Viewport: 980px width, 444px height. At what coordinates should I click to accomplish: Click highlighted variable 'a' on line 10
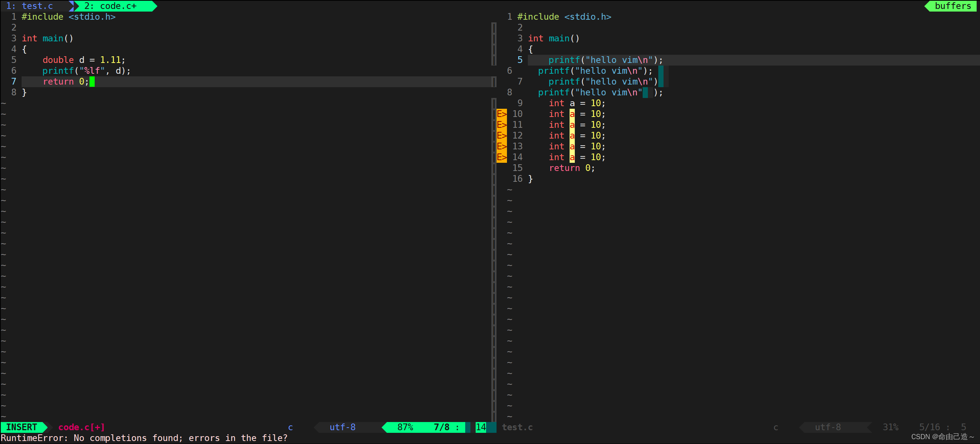(572, 114)
